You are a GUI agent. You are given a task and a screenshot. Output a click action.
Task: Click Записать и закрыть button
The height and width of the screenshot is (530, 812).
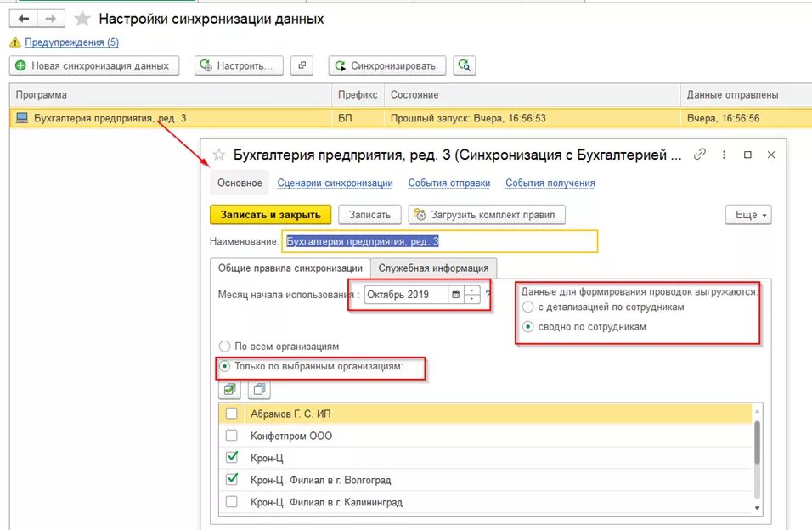pos(270,215)
